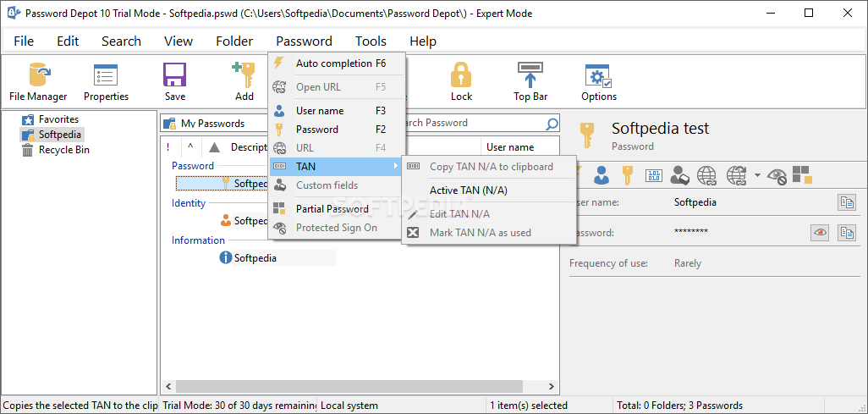Click the binary TAN icon in details toolbar
The width and height of the screenshot is (868, 414).
click(x=654, y=175)
